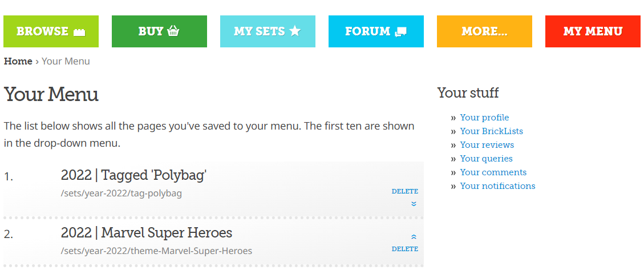This screenshot has height=270, width=644.
Task: View the Your reviews link
Action: click(487, 145)
